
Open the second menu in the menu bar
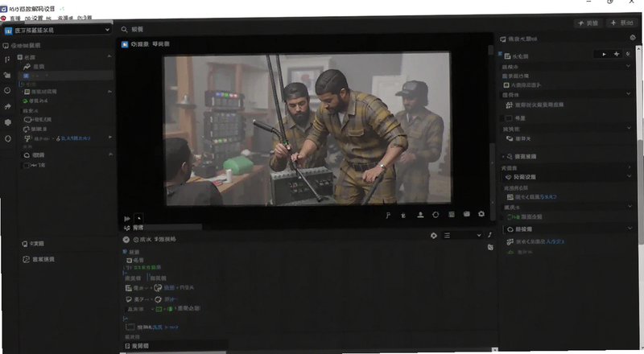[34, 19]
